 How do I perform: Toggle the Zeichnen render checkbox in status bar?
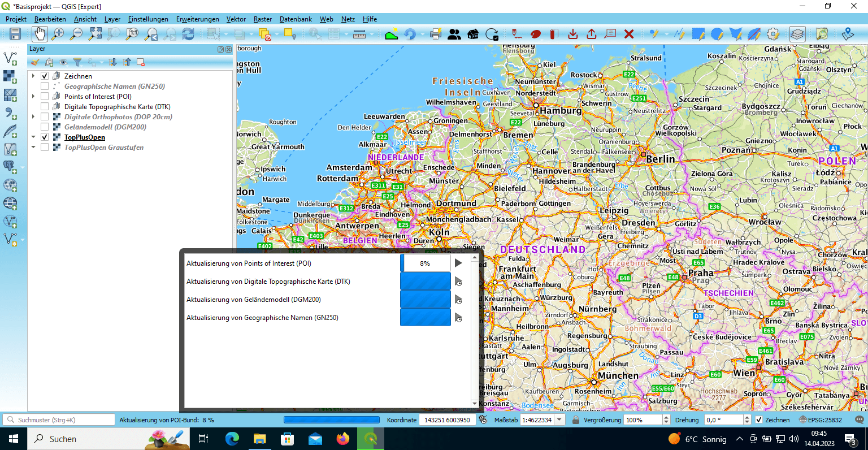[759, 420]
